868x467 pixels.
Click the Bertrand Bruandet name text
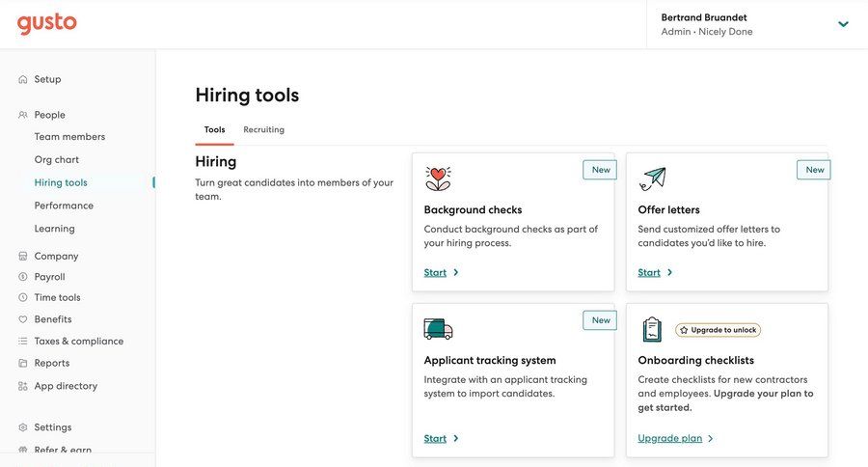704,17
